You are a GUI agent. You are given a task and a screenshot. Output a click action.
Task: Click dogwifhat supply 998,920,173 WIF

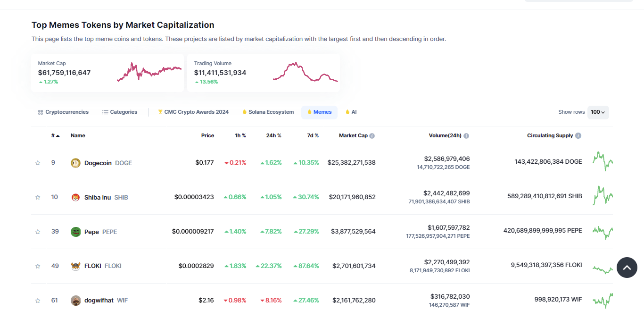pos(559,300)
